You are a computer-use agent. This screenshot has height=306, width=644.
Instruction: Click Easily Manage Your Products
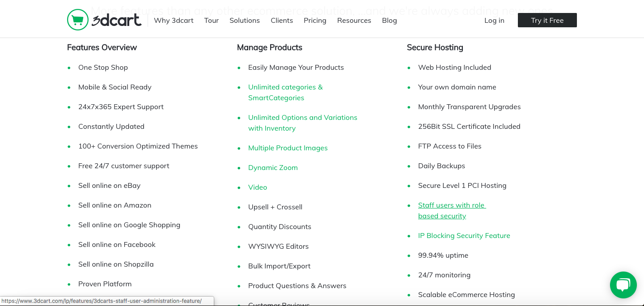tap(296, 68)
